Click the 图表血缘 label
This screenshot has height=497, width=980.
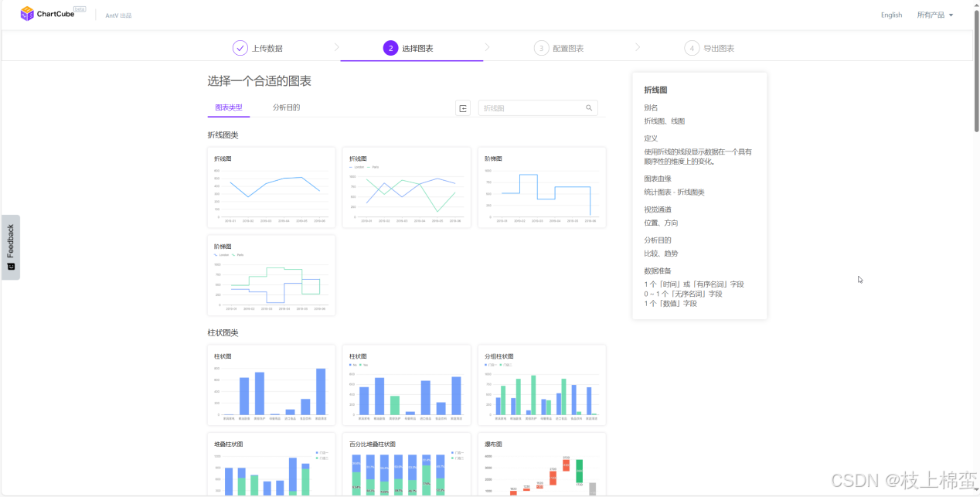point(658,179)
